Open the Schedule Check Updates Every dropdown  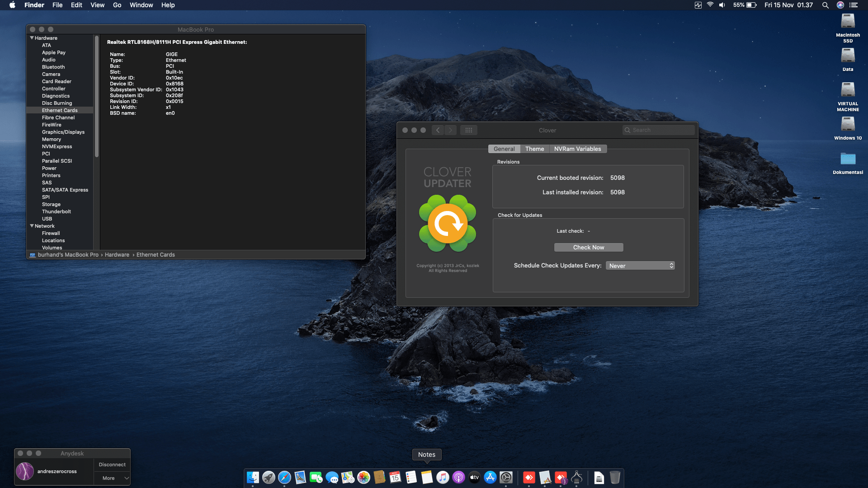640,265
